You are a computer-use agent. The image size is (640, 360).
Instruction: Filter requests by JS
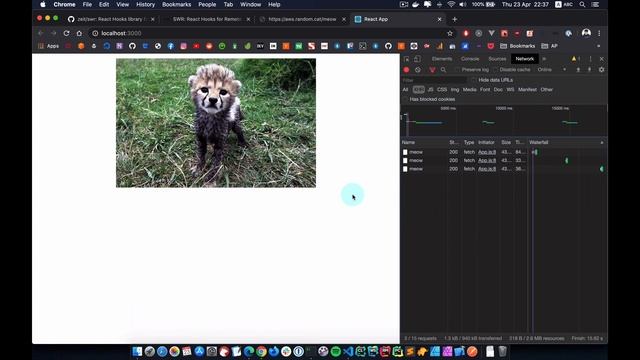[x=430, y=89]
